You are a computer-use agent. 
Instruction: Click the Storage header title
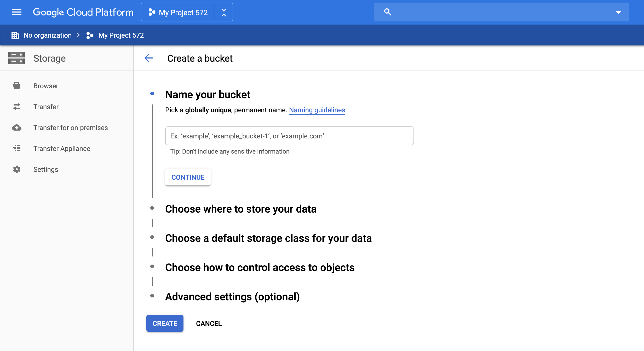pyautogui.click(x=49, y=58)
